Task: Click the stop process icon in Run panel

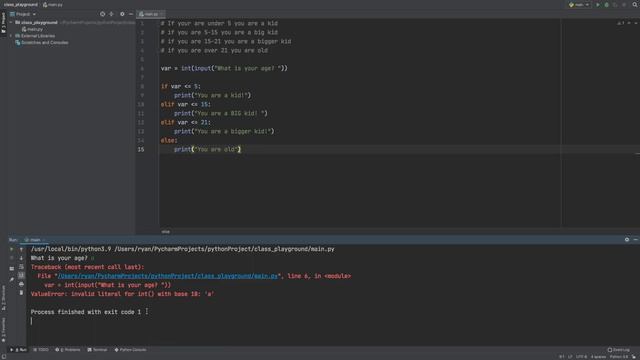Action: [x=11, y=258]
